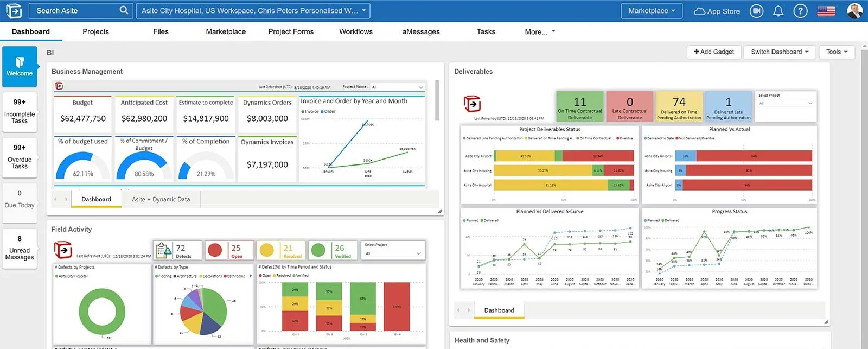Open the workspace selector dropdown

[x=253, y=10]
